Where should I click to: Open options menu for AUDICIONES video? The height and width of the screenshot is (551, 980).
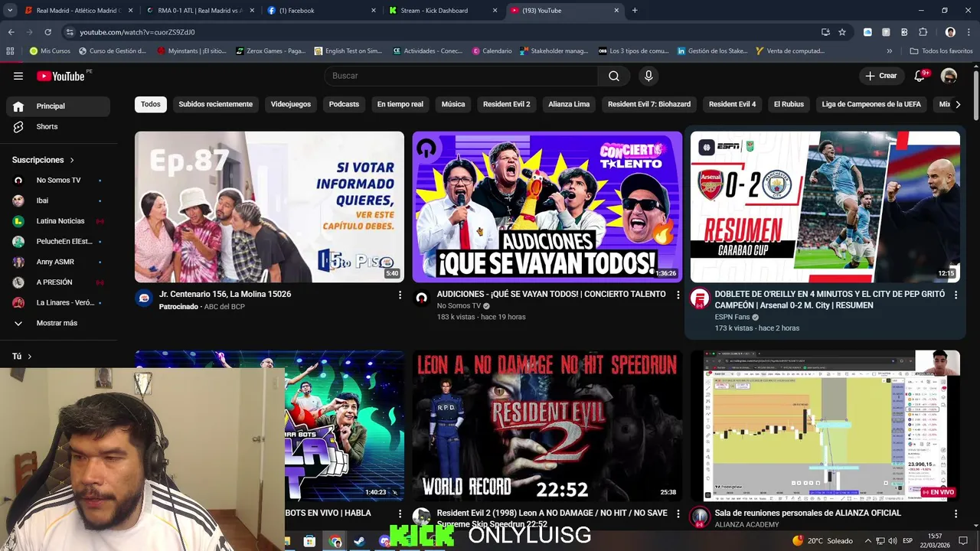(678, 295)
